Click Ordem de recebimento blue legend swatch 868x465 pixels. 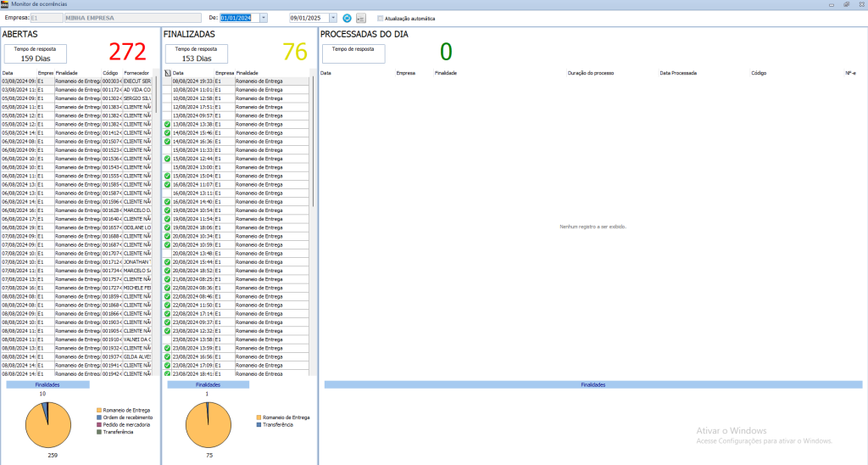(x=99, y=417)
